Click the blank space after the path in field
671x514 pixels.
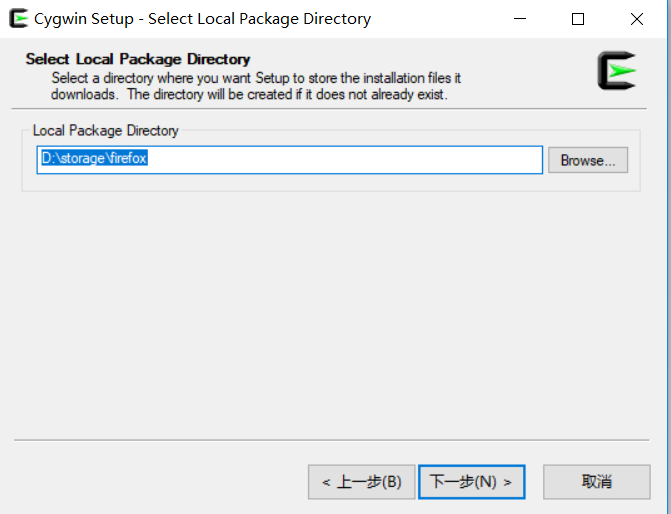[x=342, y=160]
